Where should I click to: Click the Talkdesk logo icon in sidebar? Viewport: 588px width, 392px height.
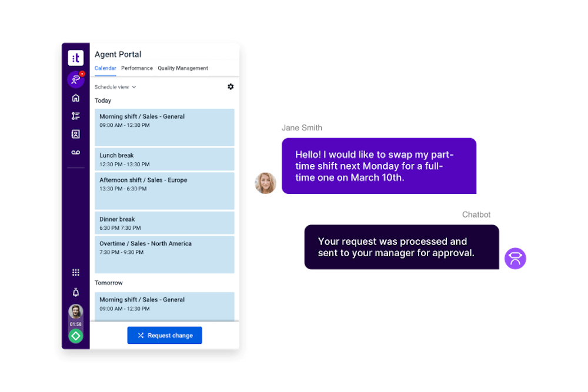[76, 58]
